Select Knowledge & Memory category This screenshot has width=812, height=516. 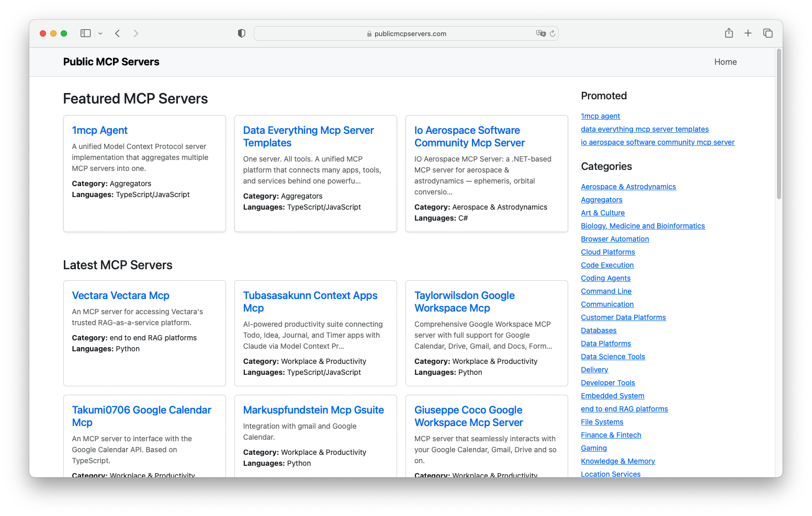pos(618,461)
